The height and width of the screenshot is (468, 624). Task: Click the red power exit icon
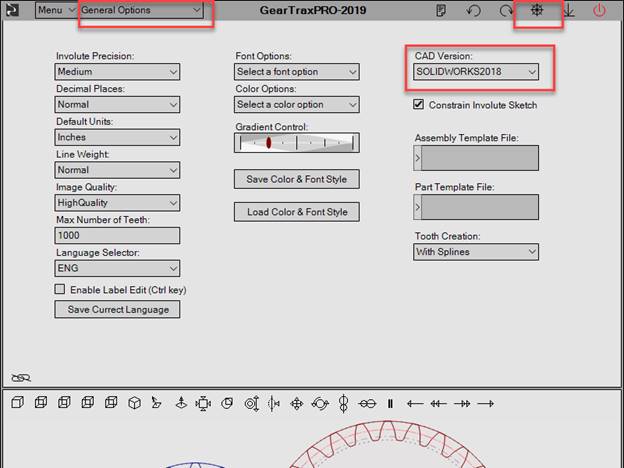pos(599,10)
